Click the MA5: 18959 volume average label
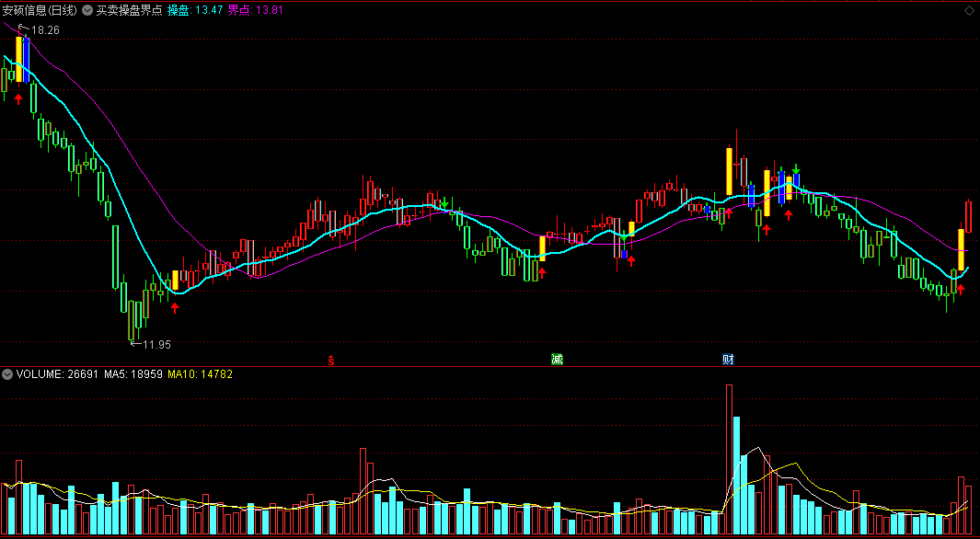 point(133,374)
